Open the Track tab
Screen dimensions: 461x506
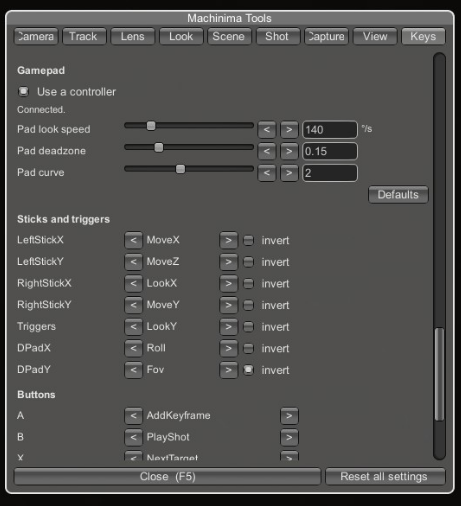coord(84,36)
